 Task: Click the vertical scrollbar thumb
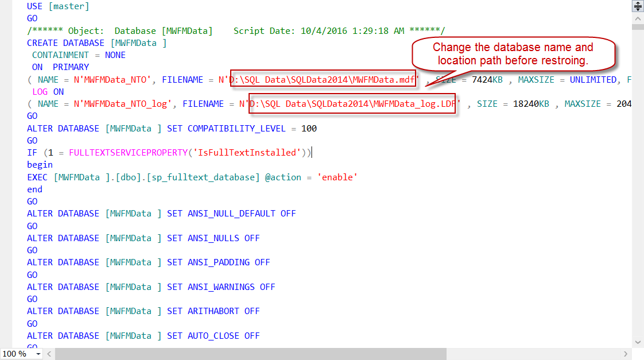click(x=638, y=27)
